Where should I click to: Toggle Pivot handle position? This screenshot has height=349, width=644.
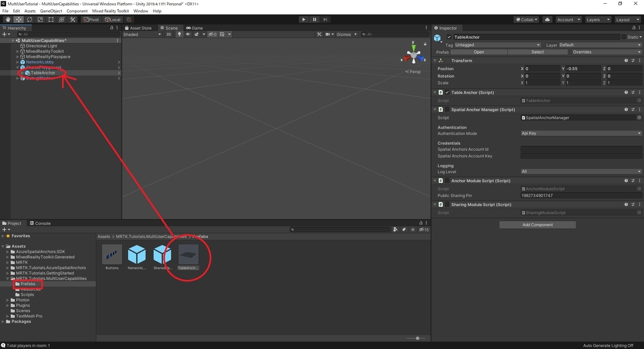(91, 20)
